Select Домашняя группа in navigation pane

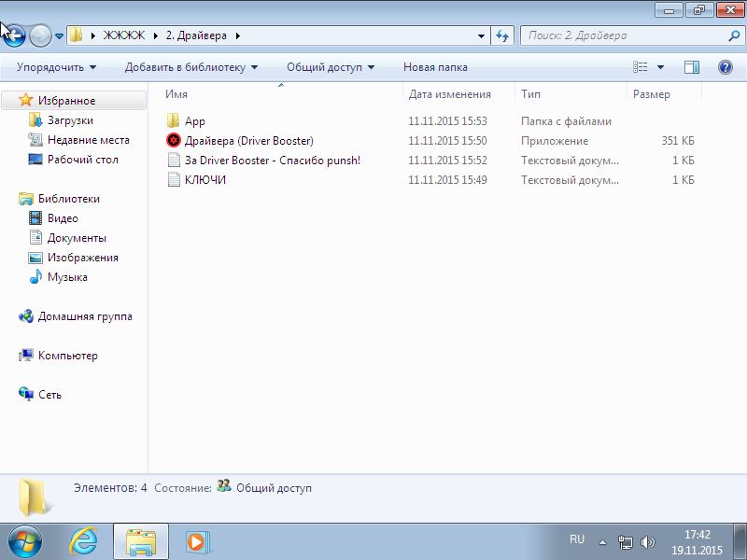85,315
